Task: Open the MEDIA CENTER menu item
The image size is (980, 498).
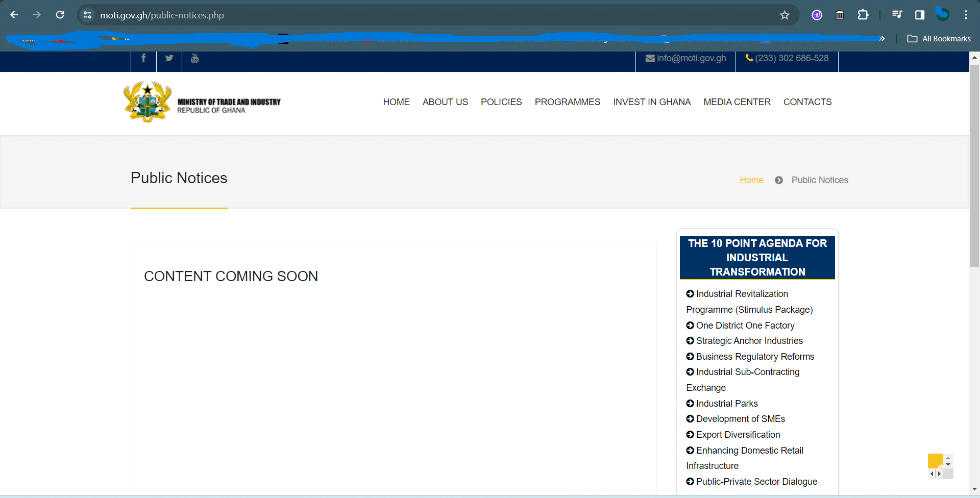Action: tap(737, 102)
